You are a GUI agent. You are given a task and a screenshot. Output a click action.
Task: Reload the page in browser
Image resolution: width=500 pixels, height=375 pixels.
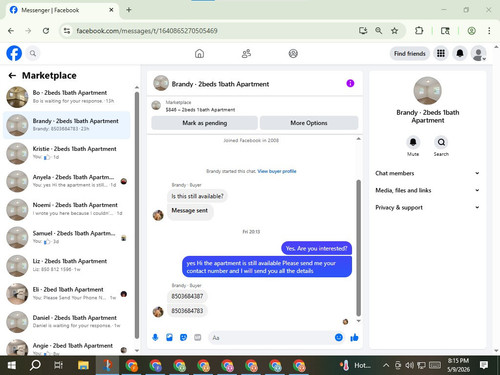click(x=46, y=31)
